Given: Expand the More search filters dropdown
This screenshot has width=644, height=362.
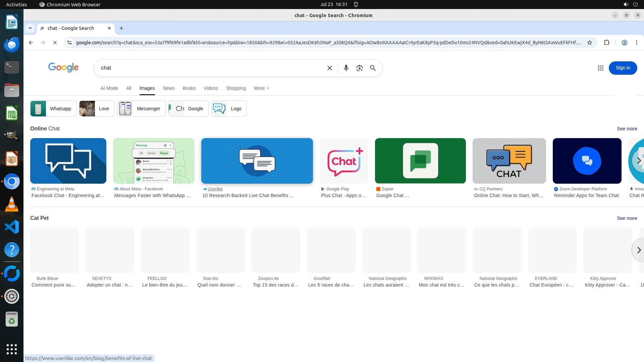Looking at the screenshot, I should click(261, 88).
